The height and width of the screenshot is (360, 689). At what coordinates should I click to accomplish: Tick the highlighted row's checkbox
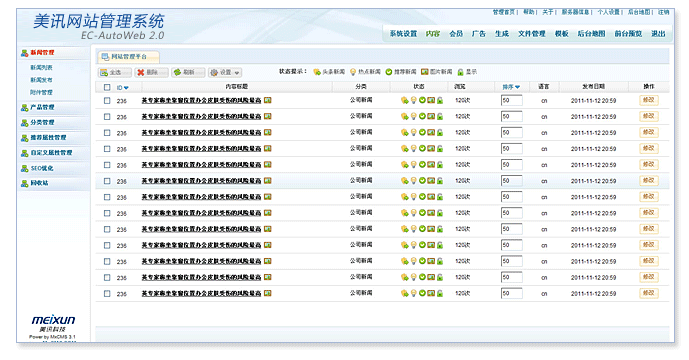tap(107, 181)
